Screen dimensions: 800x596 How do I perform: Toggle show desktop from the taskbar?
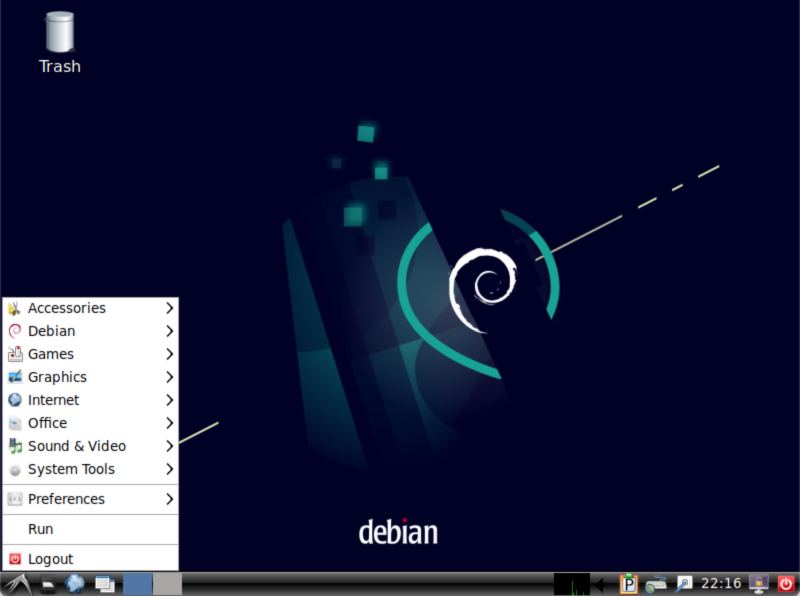[x=104, y=583]
